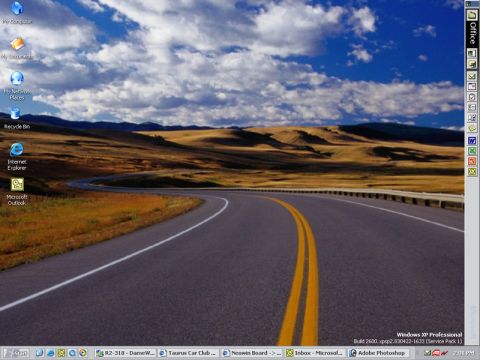Click the blue circular Quick Launch icon

point(72,353)
